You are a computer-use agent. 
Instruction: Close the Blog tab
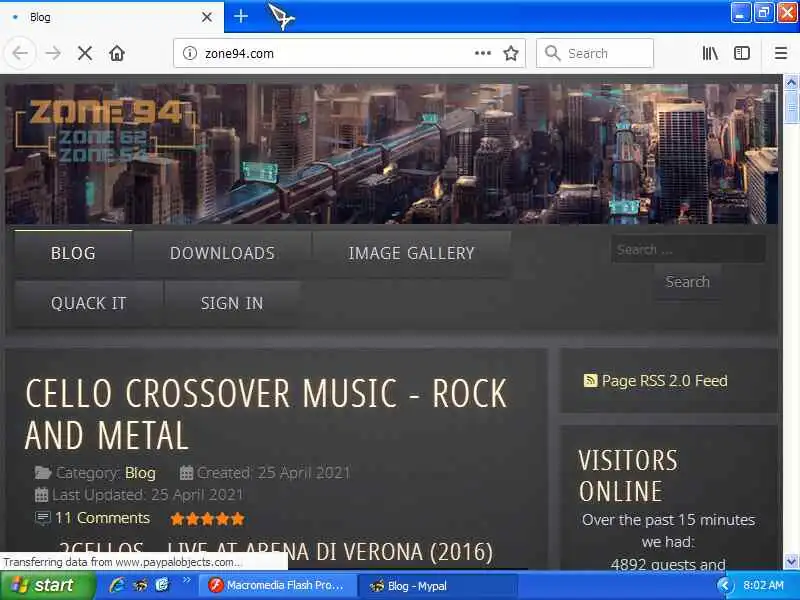pos(207,17)
